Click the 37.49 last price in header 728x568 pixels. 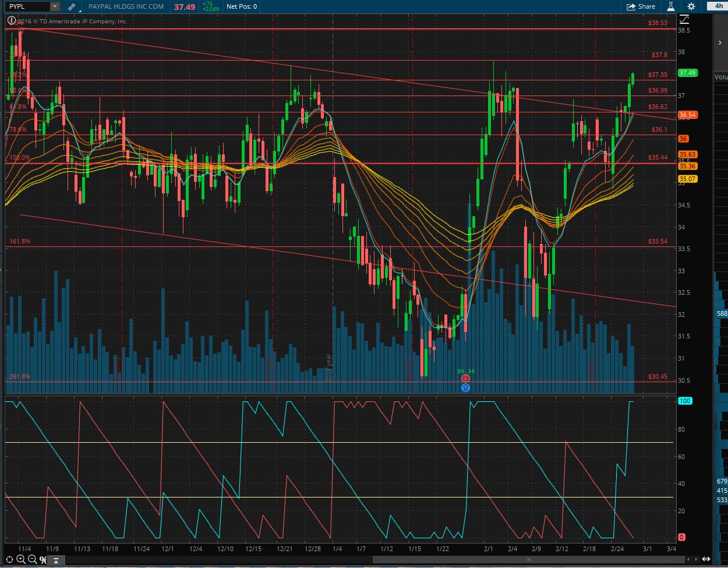(x=184, y=6)
